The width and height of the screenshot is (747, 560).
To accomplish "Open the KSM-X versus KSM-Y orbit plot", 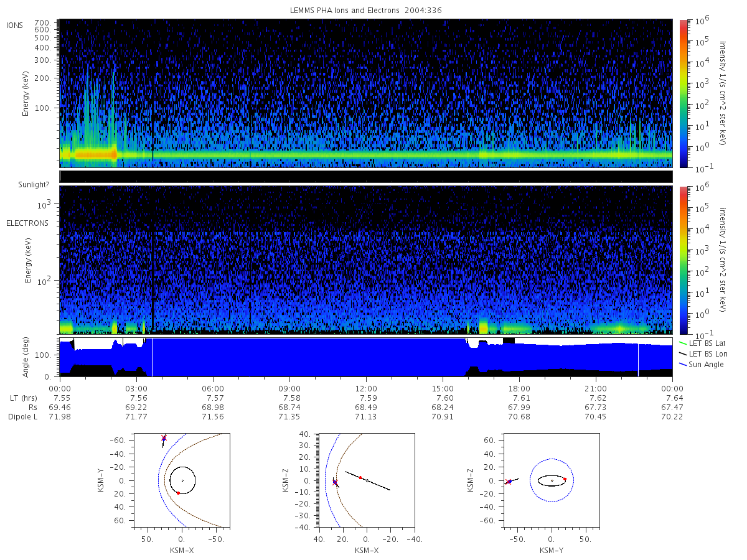I will coord(181,480).
